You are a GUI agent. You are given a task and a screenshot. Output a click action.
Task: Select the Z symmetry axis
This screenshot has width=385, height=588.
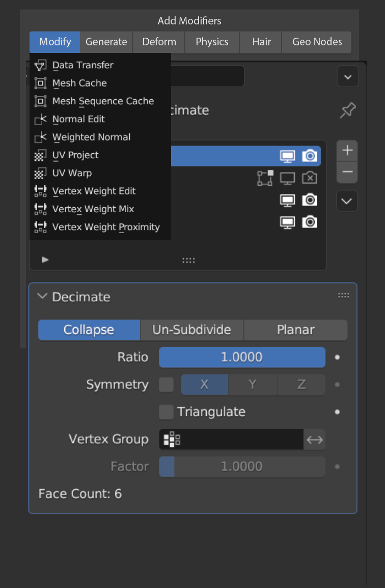(x=301, y=384)
